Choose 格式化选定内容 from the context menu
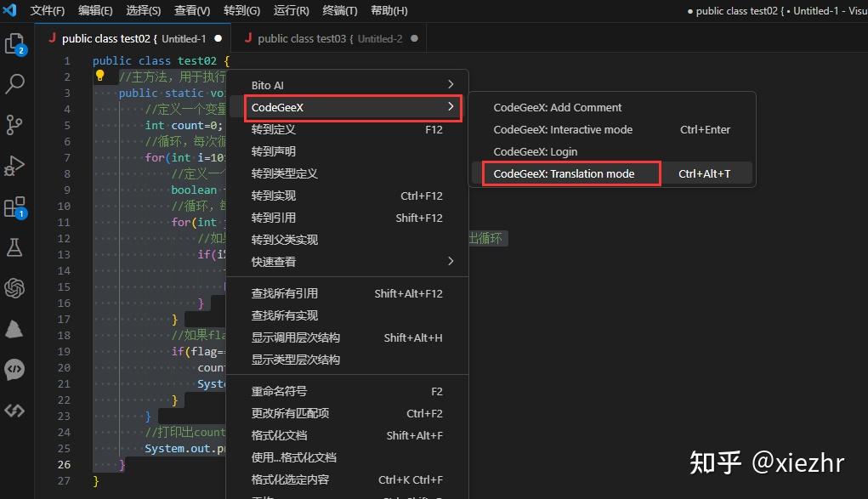Image resolution: width=868 pixels, height=499 pixels. point(348,479)
